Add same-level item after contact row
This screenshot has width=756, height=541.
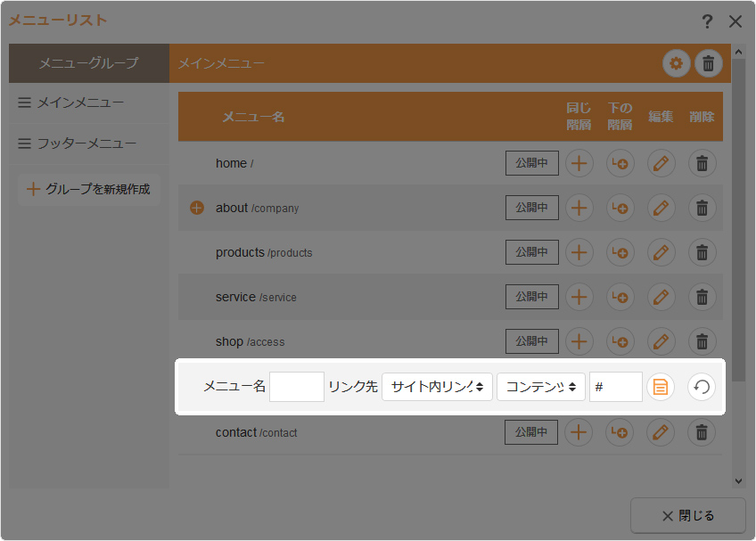[x=579, y=432]
